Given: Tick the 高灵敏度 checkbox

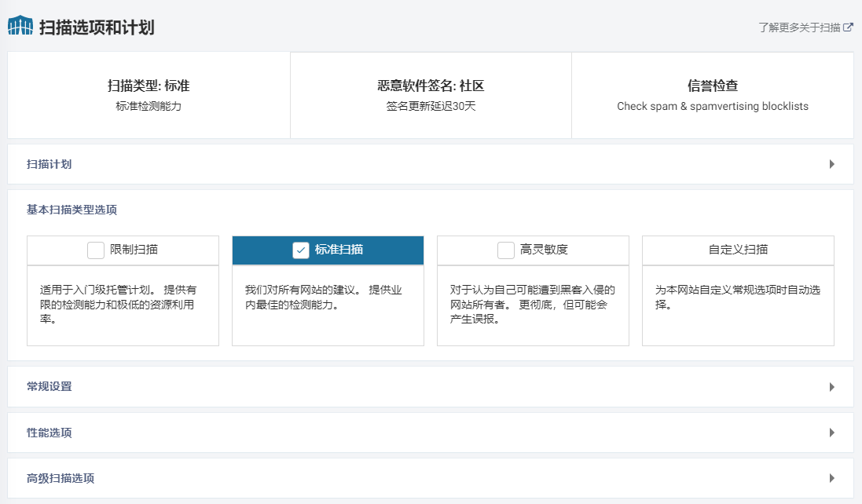Looking at the screenshot, I should (x=506, y=250).
